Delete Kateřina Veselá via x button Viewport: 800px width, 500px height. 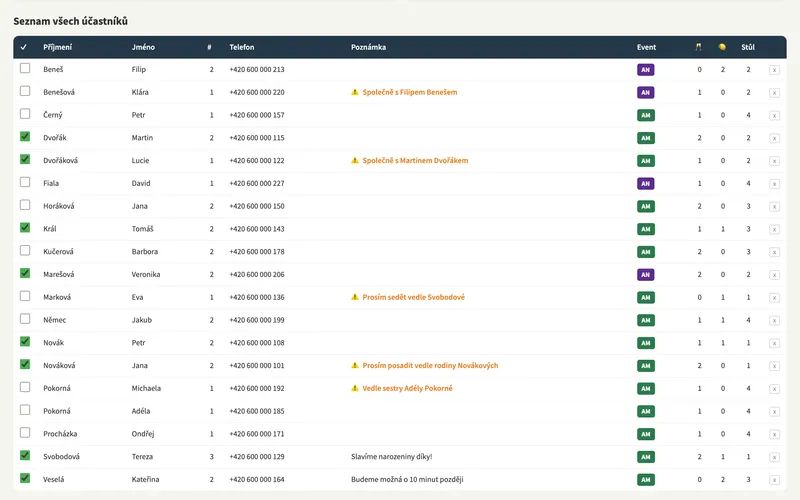pyautogui.click(x=774, y=480)
